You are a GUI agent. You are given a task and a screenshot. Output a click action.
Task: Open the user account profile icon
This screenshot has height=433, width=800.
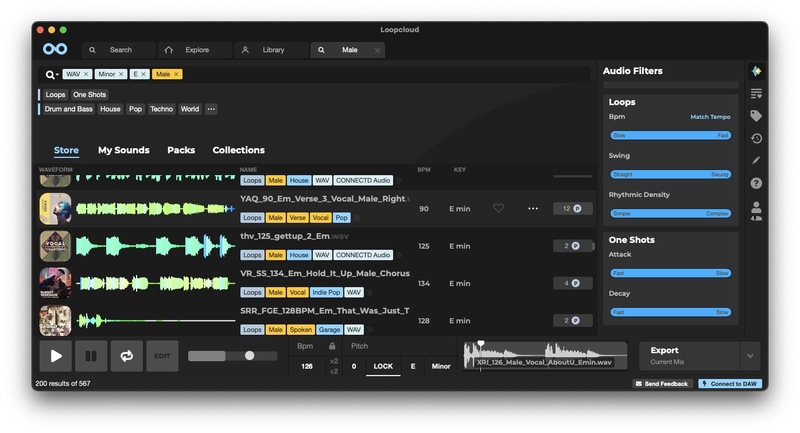click(756, 207)
